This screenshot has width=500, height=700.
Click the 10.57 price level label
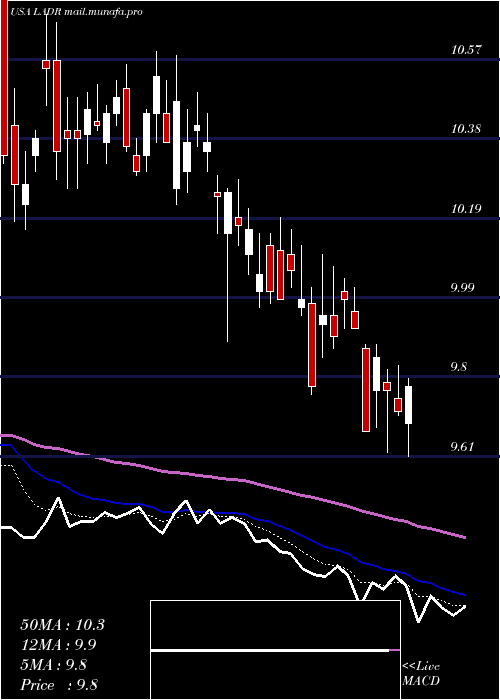click(x=466, y=50)
